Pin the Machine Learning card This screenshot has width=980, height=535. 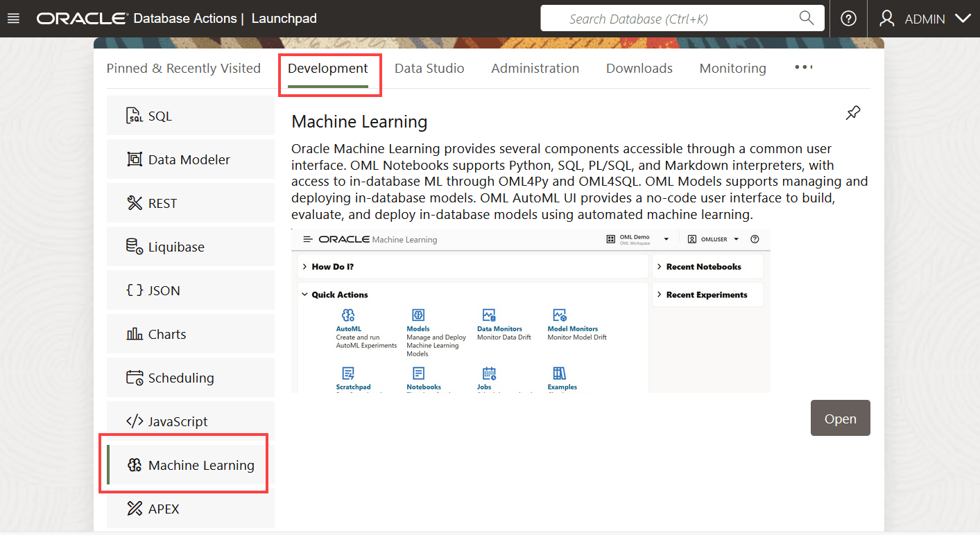(x=853, y=113)
